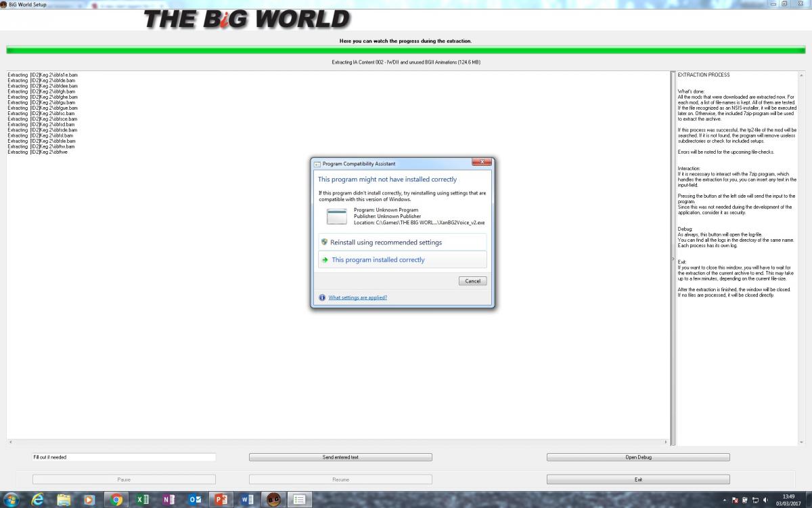Open Word from the taskbar
Viewport: 812px width, 508px height.
click(247, 500)
